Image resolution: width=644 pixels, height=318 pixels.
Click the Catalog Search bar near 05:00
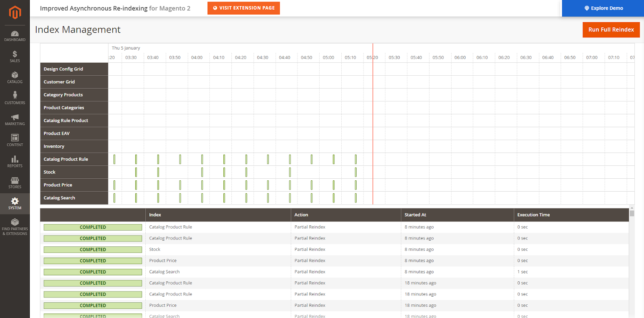coord(334,198)
